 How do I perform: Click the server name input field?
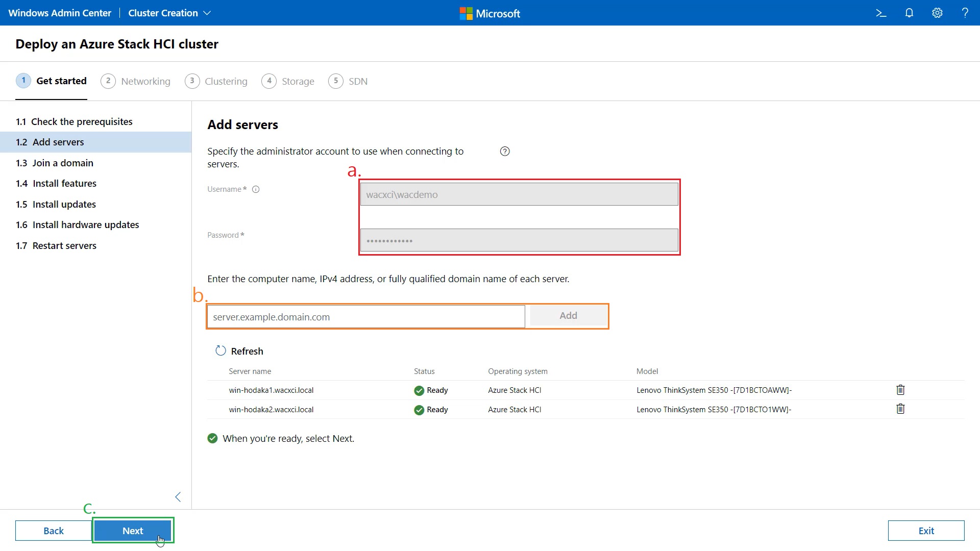(x=365, y=316)
